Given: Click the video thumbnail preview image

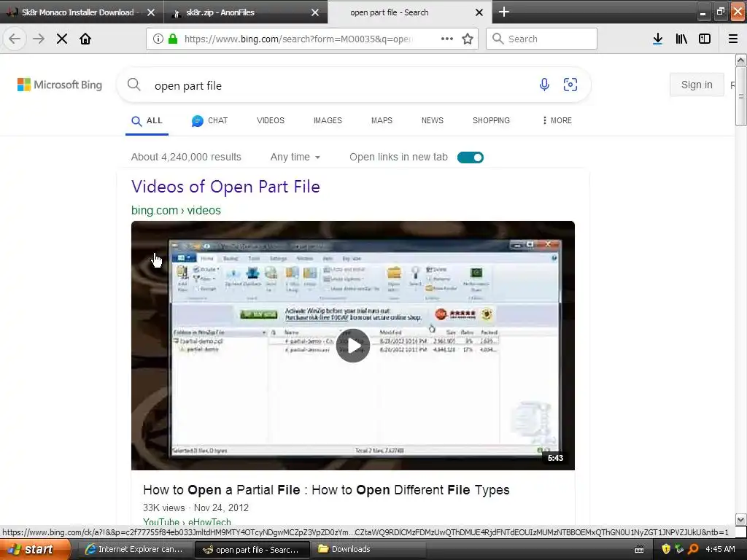Looking at the screenshot, I should coord(353,346).
